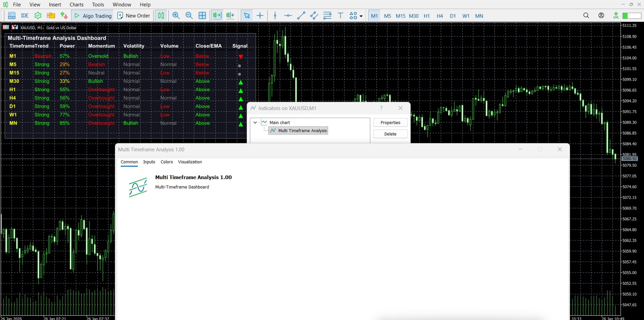Open the Window menu

point(121,4)
